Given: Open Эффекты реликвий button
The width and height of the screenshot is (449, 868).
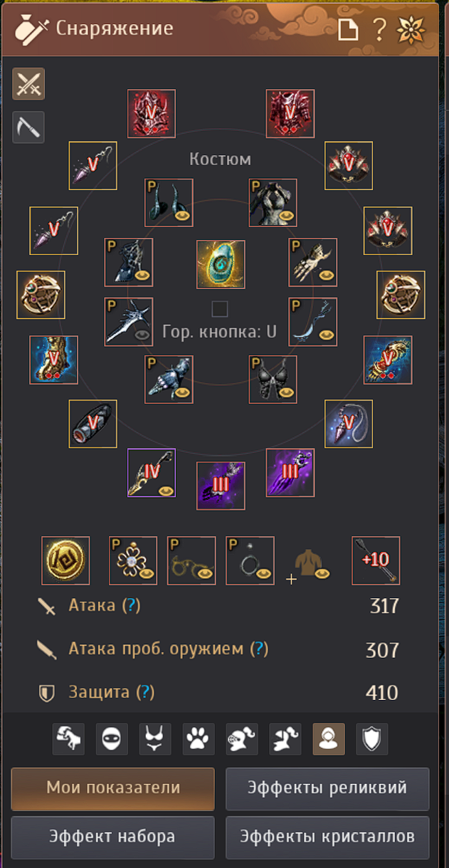Looking at the screenshot, I should [x=327, y=788].
